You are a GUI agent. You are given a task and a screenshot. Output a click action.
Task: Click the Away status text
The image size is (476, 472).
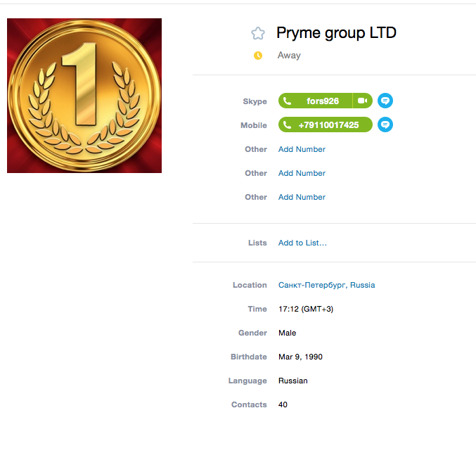coord(289,56)
